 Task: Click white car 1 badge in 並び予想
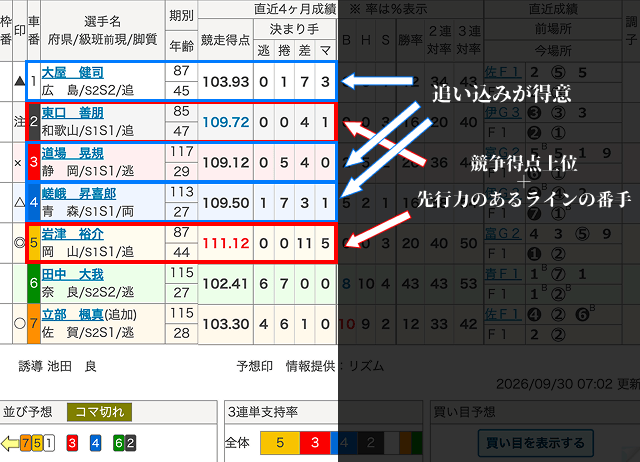(x=49, y=443)
